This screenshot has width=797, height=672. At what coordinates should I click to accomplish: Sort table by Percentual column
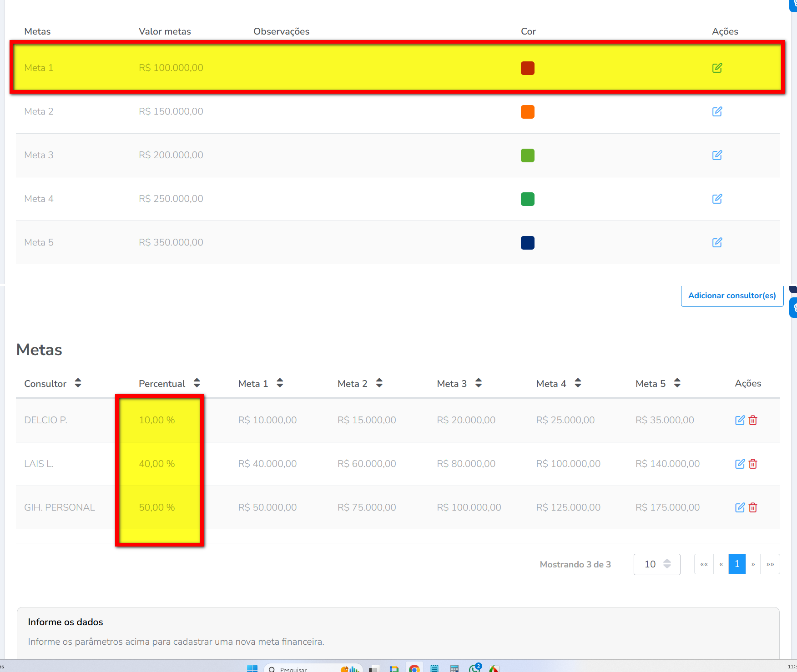pos(197,383)
